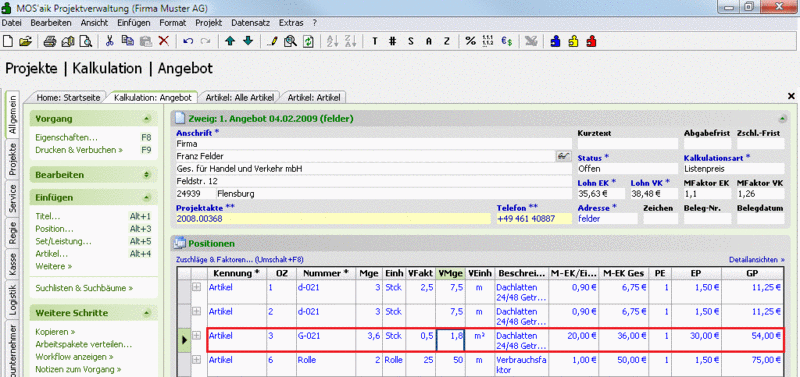This screenshot has width=800, height=377.
Task: Move record up with blue arrow
Action: 230,42
